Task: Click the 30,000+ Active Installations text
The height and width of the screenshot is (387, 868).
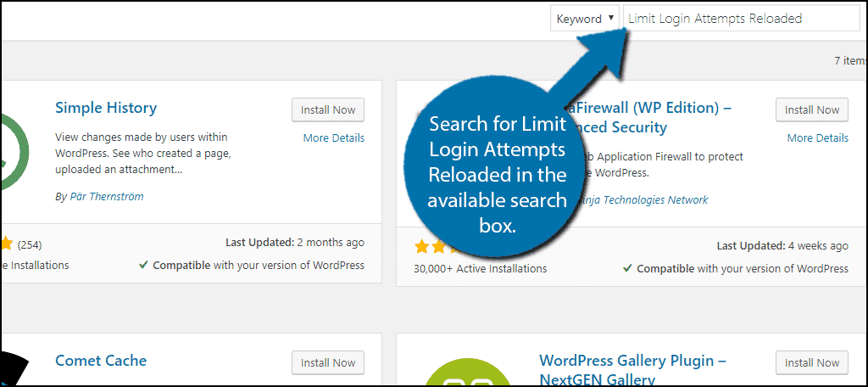Action: pyautogui.click(x=480, y=268)
